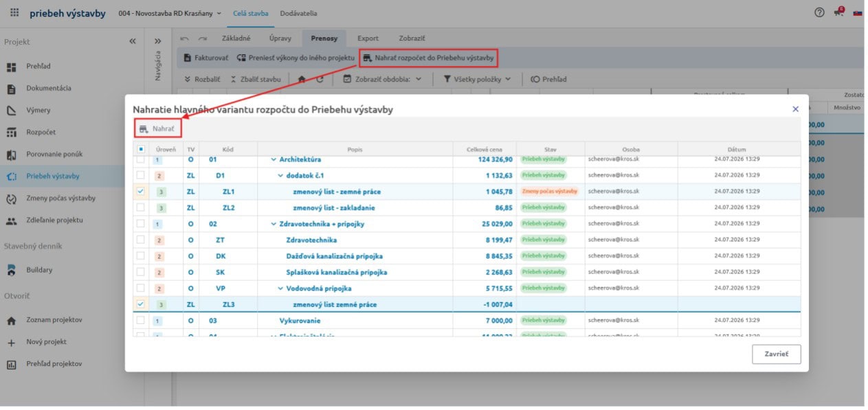The image size is (868, 410).
Task: Click Fakturovať in the toolbar
Action: (x=205, y=58)
